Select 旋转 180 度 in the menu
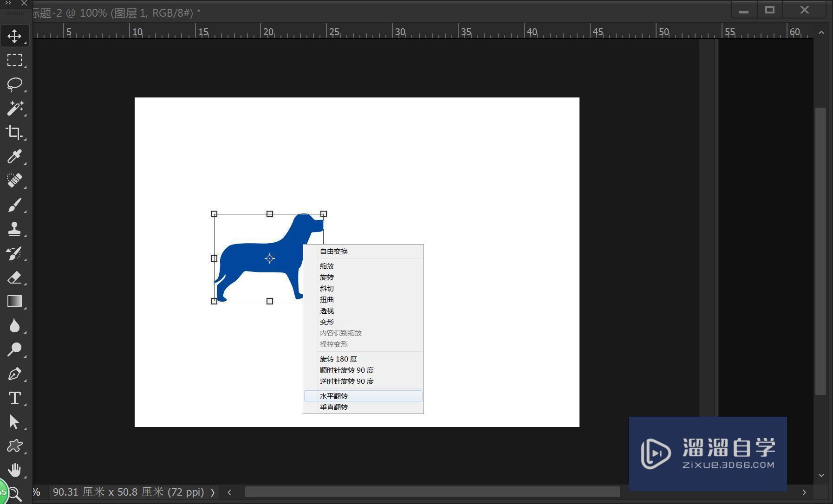 click(x=338, y=359)
